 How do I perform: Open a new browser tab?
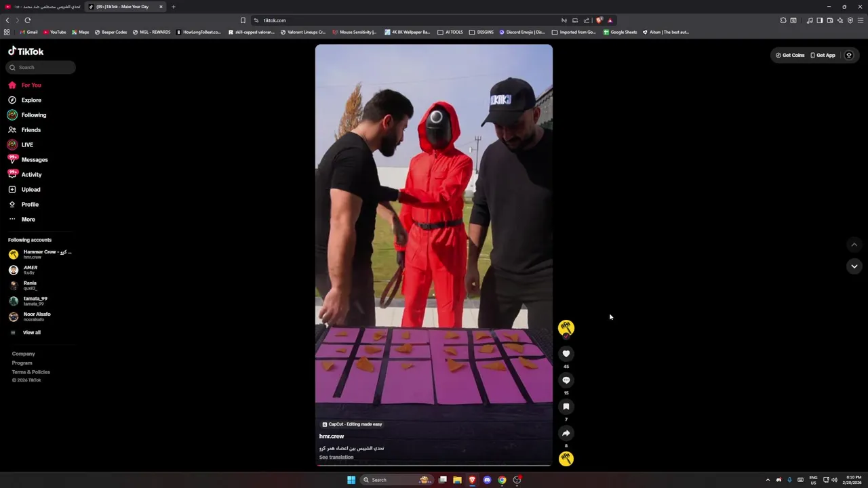click(173, 7)
